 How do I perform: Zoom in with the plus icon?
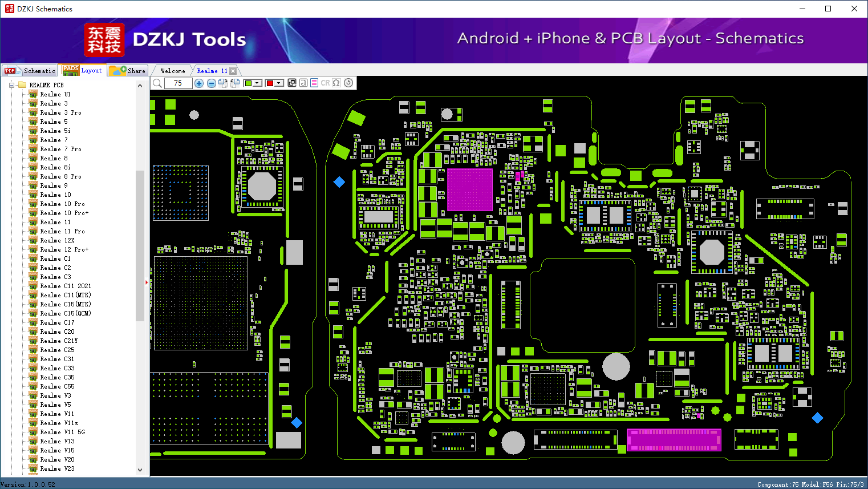(x=199, y=83)
